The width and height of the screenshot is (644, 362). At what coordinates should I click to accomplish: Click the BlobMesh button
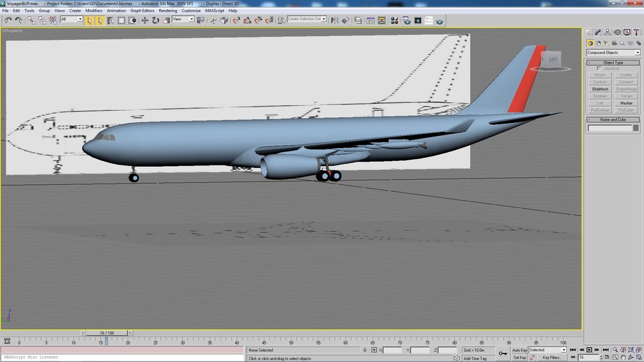[x=600, y=89]
